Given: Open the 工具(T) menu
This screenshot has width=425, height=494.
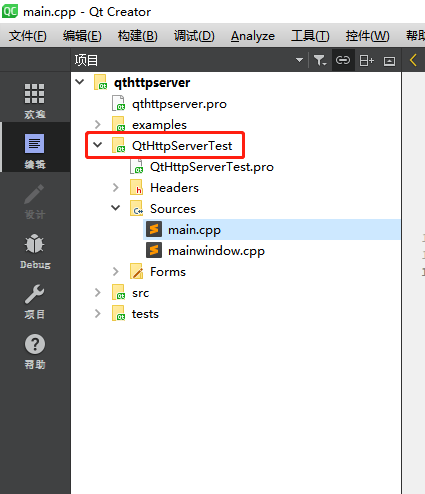Looking at the screenshot, I should 310,36.
